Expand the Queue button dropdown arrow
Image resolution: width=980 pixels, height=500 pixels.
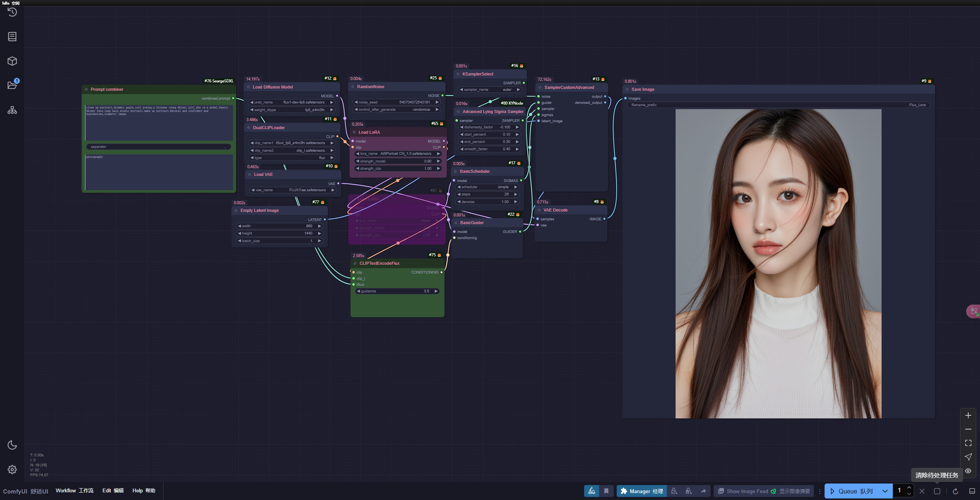[885, 491]
